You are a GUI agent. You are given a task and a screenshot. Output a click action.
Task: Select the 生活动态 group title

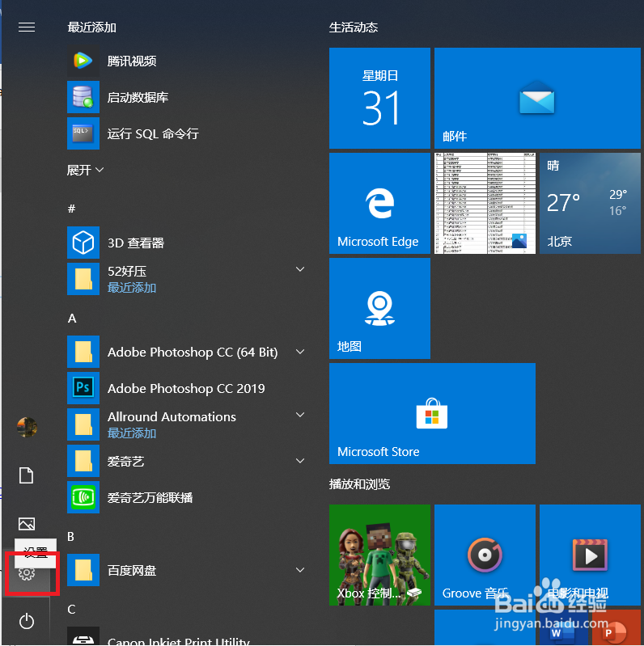tap(354, 27)
